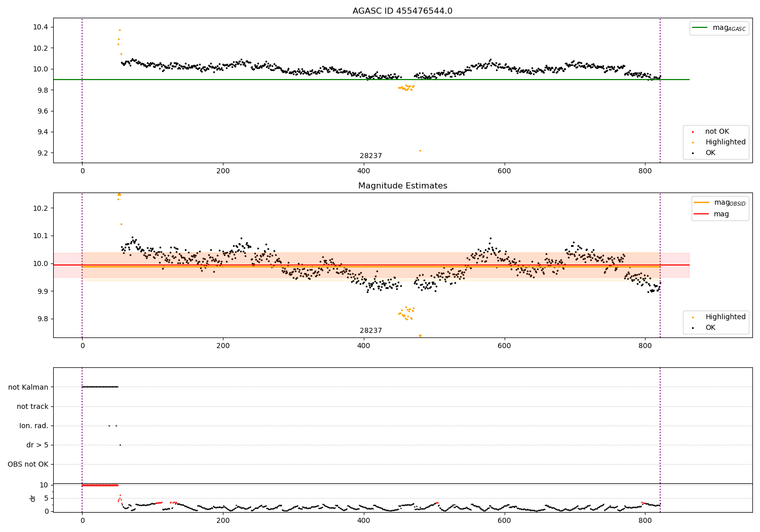The height and width of the screenshot is (532, 760).
Task: Click the red 'mag' legend line
Action: pos(702,214)
